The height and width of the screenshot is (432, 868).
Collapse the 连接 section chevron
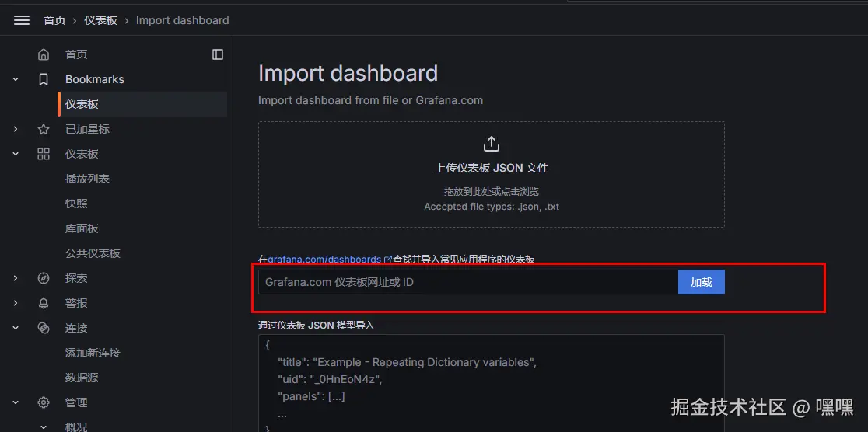[x=16, y=328]
